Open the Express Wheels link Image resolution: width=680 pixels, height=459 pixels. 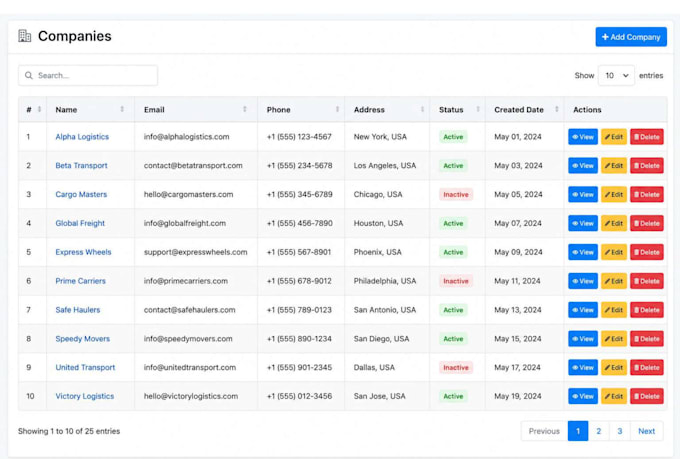coord(83,252)
